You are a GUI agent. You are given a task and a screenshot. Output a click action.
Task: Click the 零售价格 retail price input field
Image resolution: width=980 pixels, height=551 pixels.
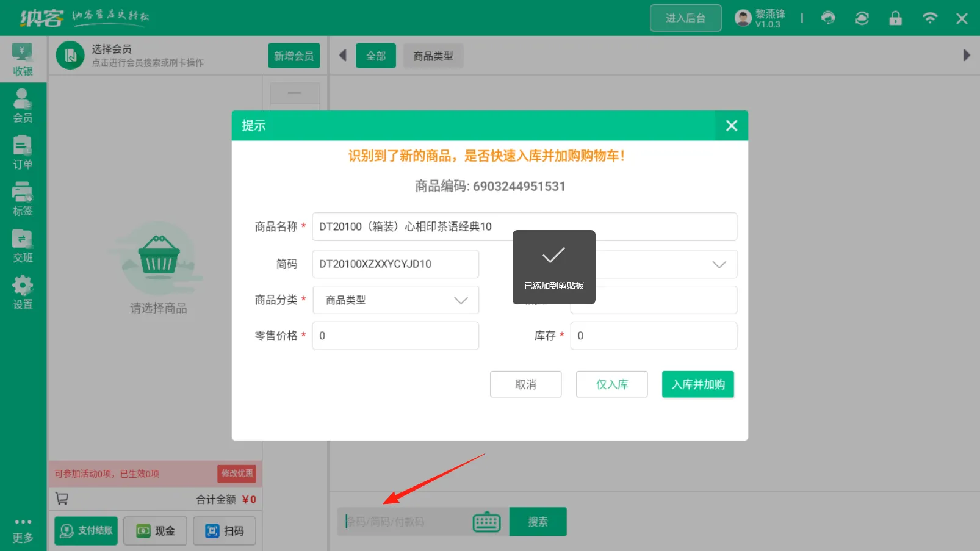point(395,336)
